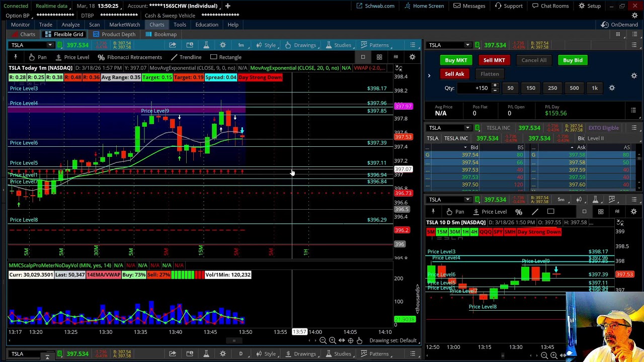Screen dimensions: 644x362
Task: Click the hand icon below main chart
Action: coord(359,340)
